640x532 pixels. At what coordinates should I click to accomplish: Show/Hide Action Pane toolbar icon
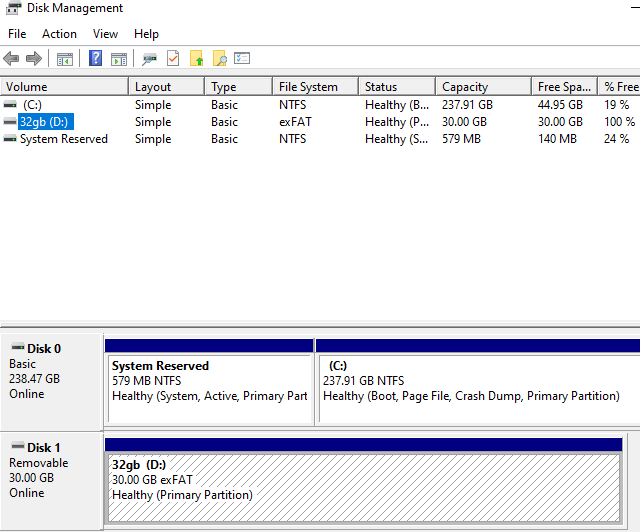[119, 59]
